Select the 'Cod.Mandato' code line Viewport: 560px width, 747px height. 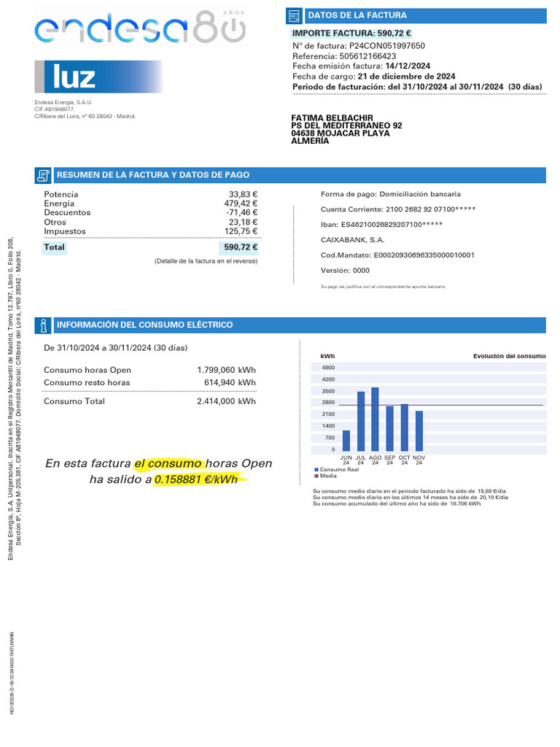click(397, 255)
